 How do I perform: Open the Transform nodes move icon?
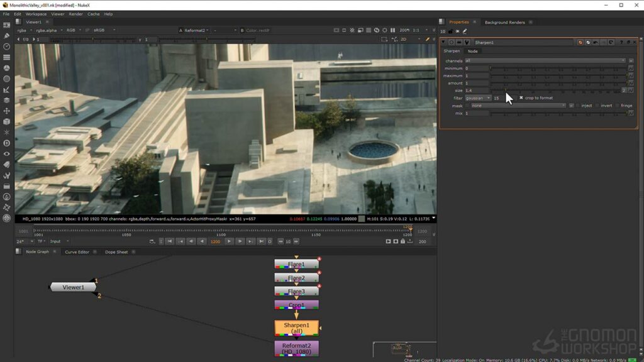(6, 111)
